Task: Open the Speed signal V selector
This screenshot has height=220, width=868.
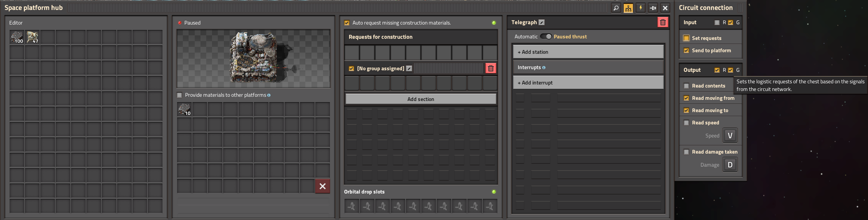Action: point(730,136)
